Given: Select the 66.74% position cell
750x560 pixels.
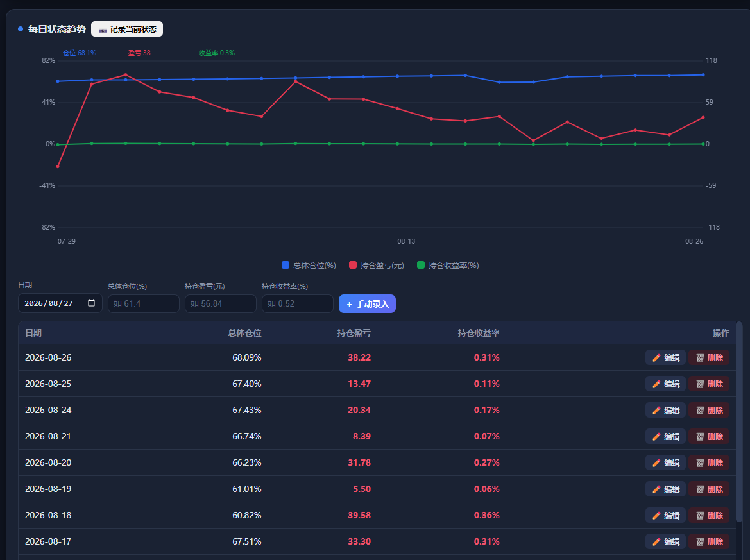Looking at the screenshot, I should coord(247,436).
